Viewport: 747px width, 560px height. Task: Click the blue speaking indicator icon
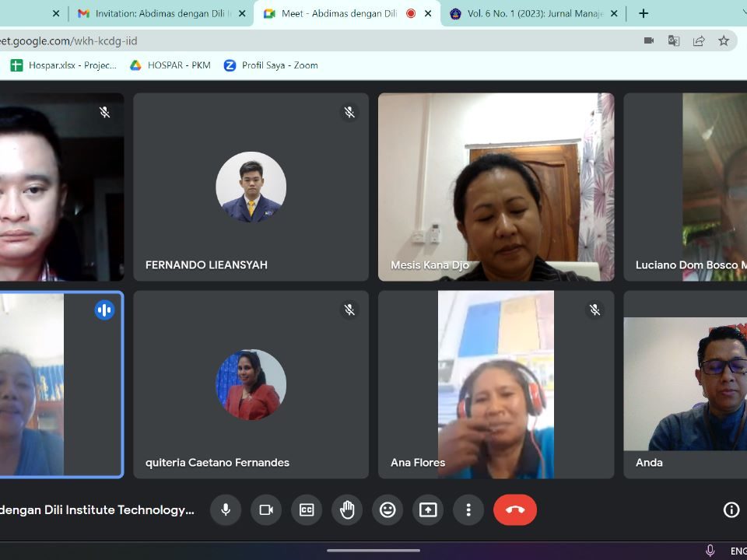pyautogui.click(x=104, y=310)
